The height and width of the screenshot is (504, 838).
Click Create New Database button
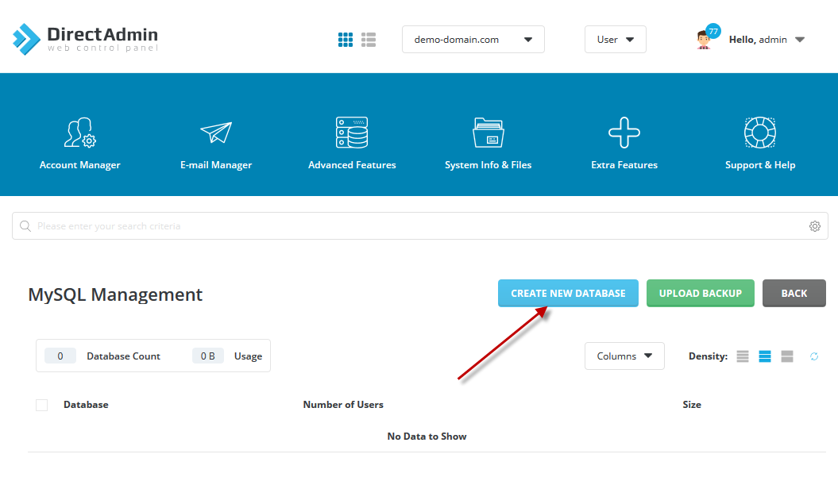coord(568,293)
